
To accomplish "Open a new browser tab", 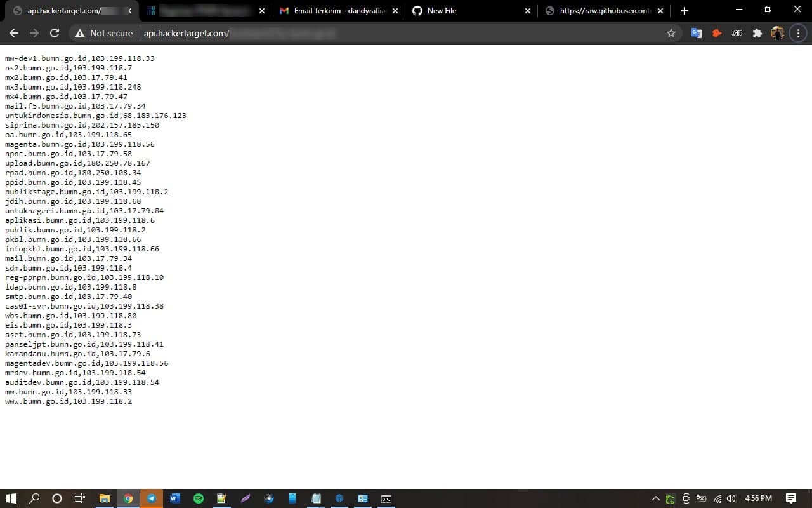I will tap(684, 11).
